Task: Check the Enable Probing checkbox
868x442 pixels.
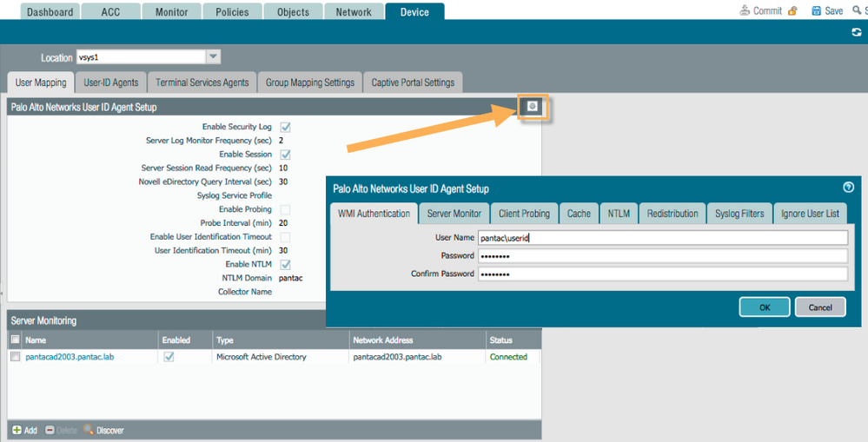Action: [x=285, y=209]
